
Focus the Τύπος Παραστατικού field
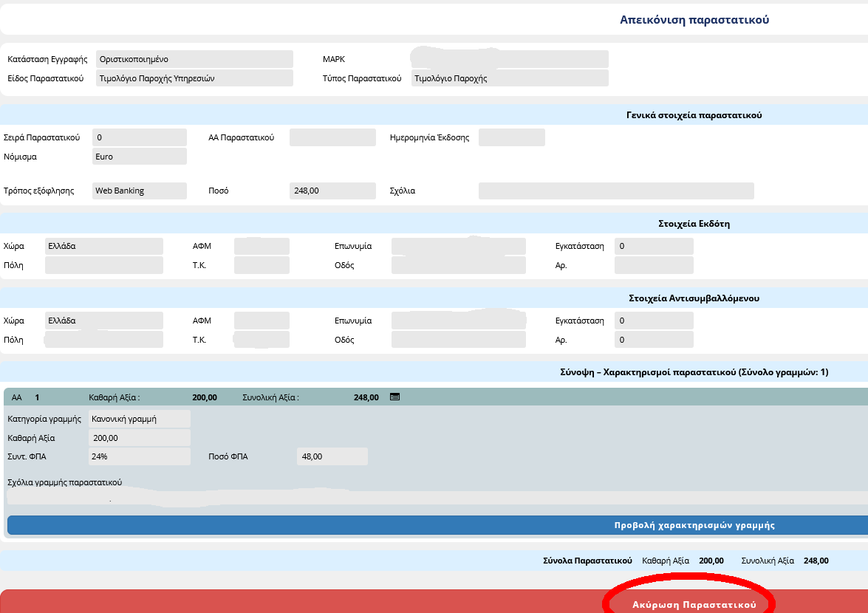tap(510, 78)
